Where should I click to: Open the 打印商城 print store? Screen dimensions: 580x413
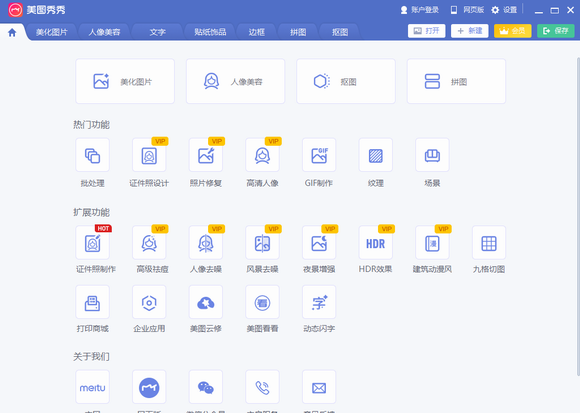tap(92, 302)
